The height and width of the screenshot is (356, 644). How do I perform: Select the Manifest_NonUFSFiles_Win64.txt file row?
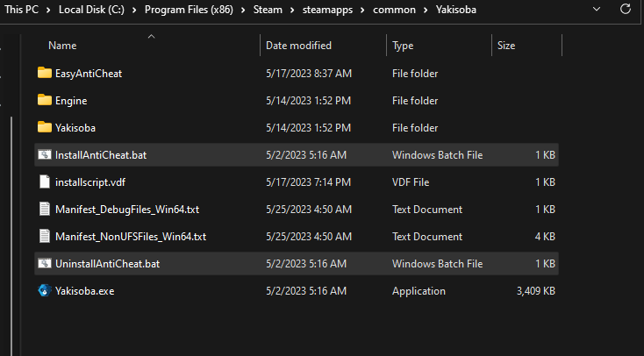click(297, 237)
